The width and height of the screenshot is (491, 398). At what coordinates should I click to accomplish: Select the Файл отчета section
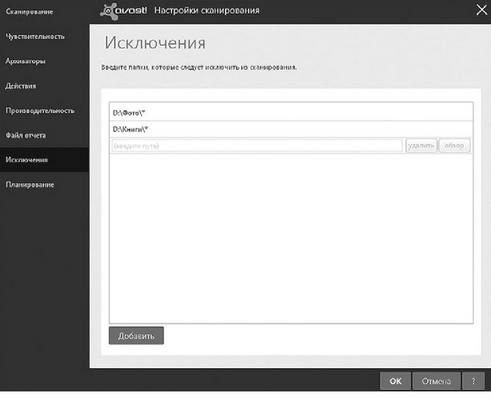click(x=26, y=135)
